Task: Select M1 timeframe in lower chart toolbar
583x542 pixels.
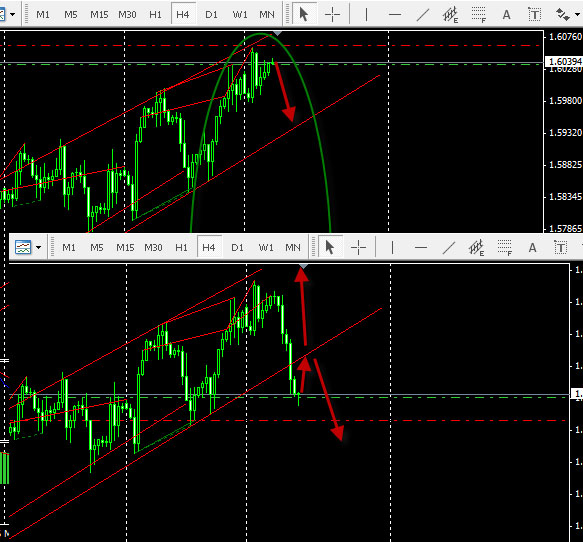Action: click(69, 247)
